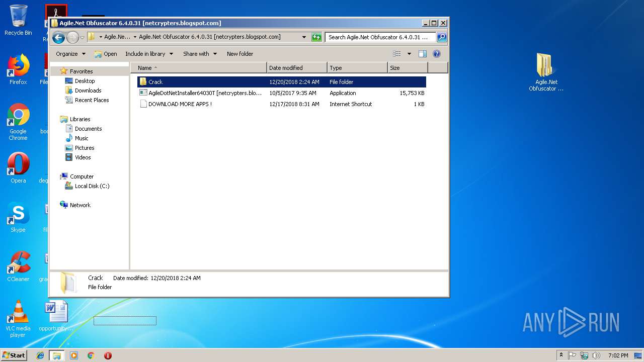Open the view options dropdown arrow
The image size is (644, 362).
[409, 54]
